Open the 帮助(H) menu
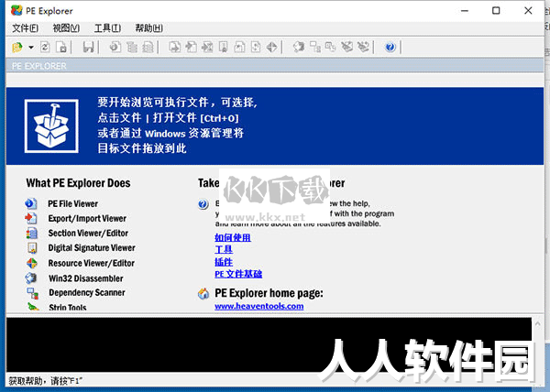Image resolution: width=550 pixels, height=392 pixels. tap(149, 28)
